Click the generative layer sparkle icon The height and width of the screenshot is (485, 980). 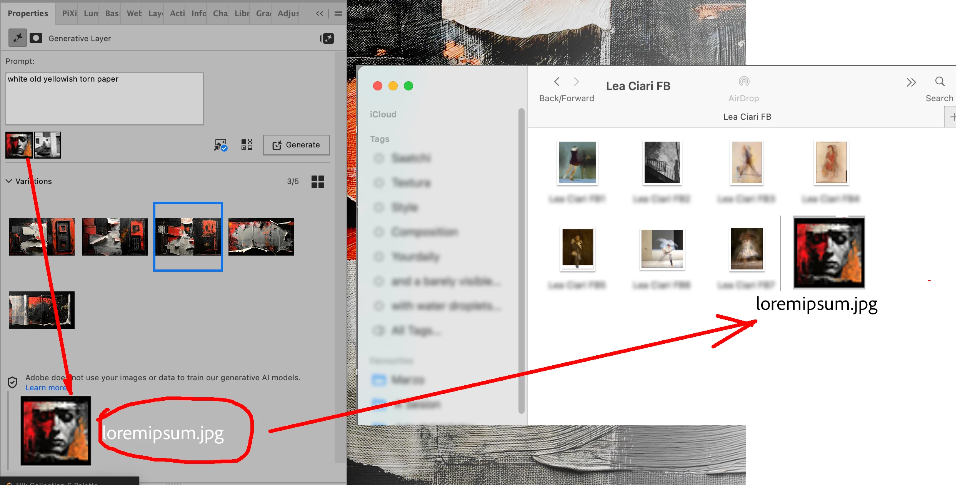tap(18, 38)
